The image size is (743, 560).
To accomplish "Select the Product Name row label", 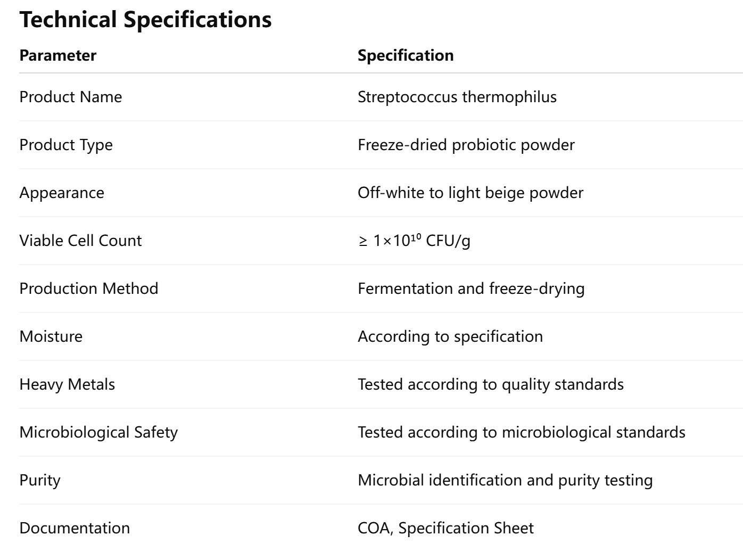I will coord(71,97).
